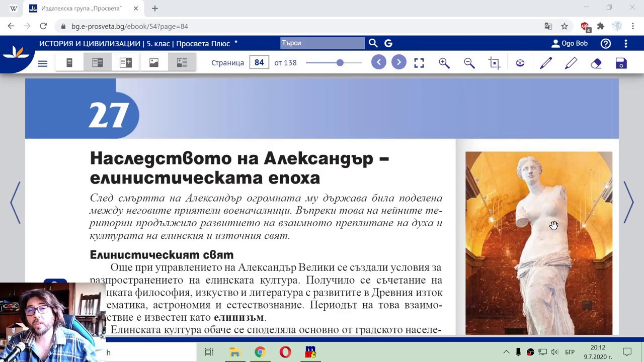Open the notification center
The image size is (644, 362).
(627, 352)
